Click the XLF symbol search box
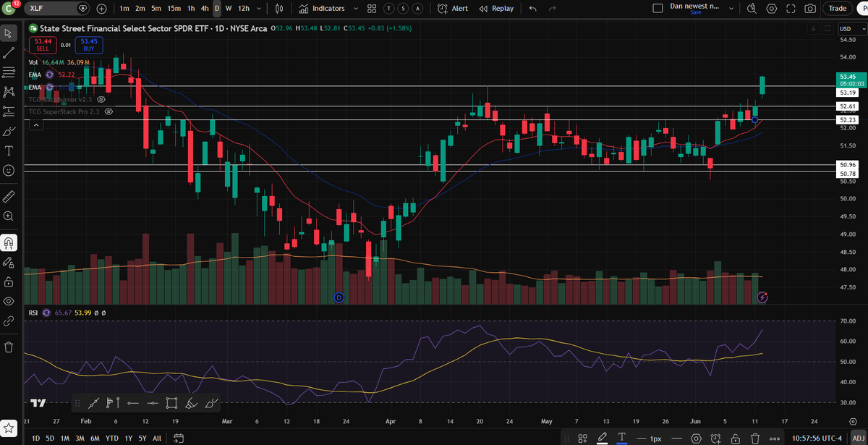868x445 pixels. click(x=56, y=9)
